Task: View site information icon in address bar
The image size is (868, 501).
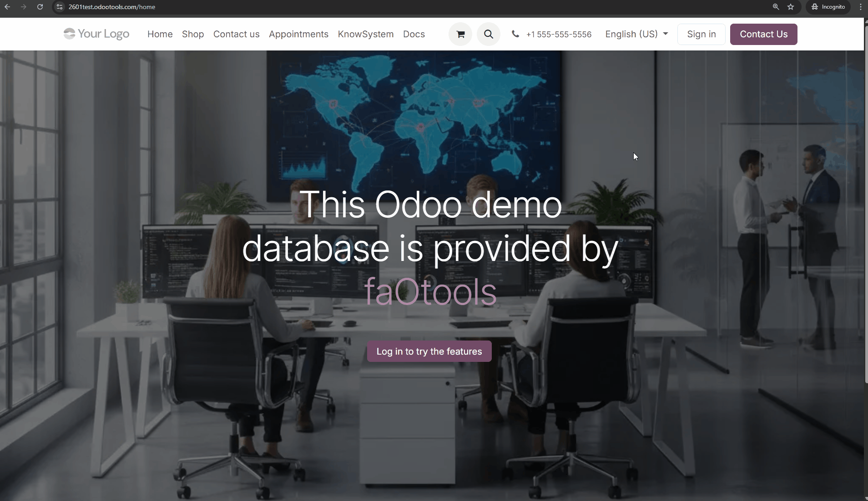Action: coord(60,7)
